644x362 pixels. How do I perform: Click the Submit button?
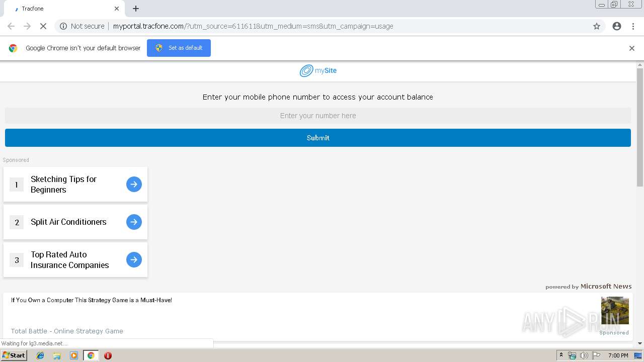click(318, 138)
